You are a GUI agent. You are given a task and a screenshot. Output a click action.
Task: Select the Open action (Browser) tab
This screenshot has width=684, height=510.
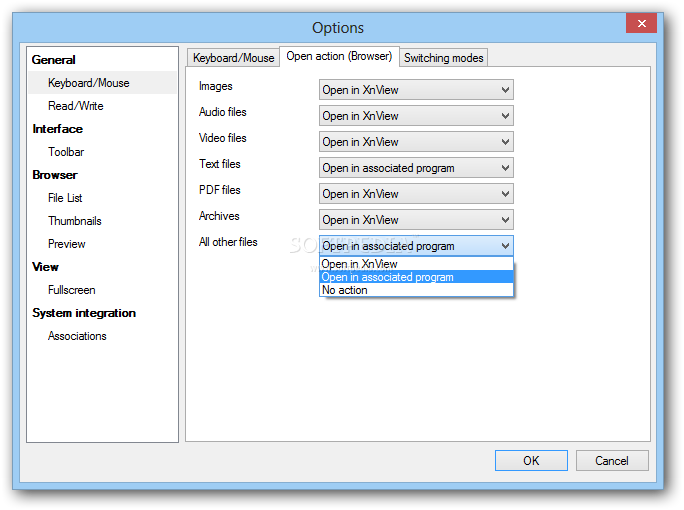[340, 57]
